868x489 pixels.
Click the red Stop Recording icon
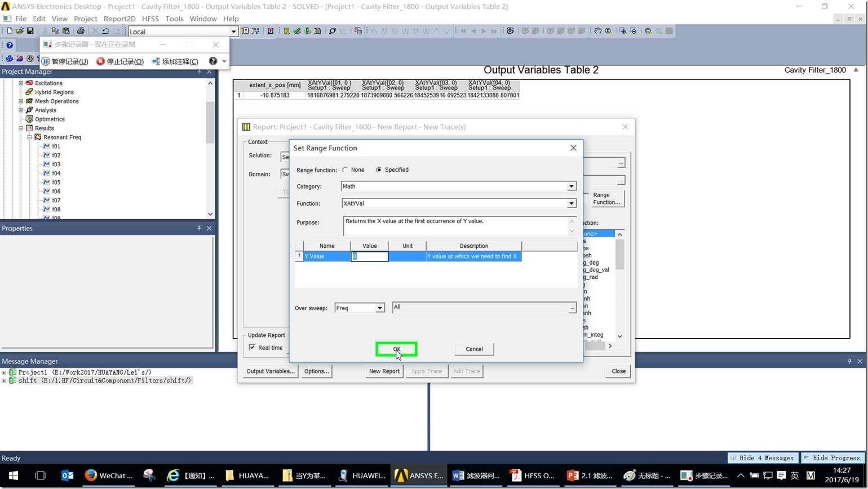[x=101, y=61]
